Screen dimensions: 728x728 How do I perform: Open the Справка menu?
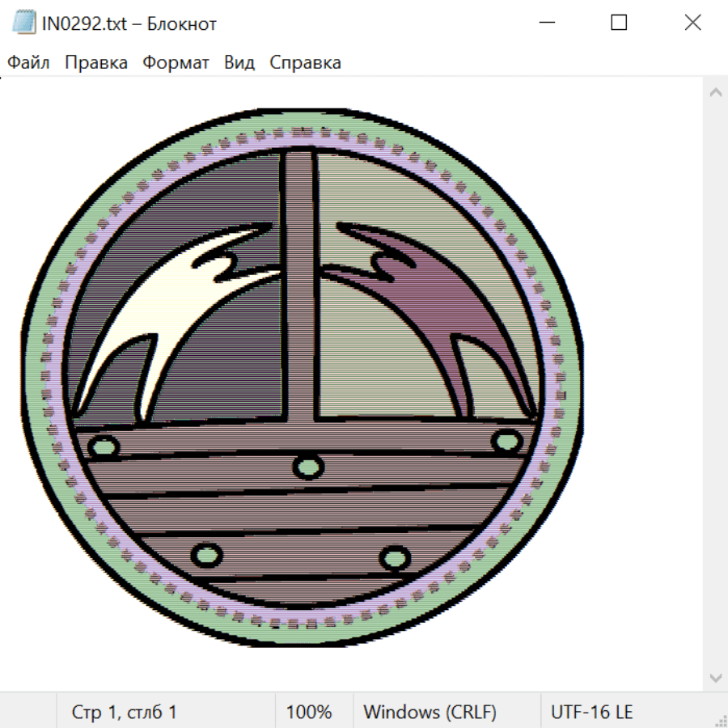(305, 63)
